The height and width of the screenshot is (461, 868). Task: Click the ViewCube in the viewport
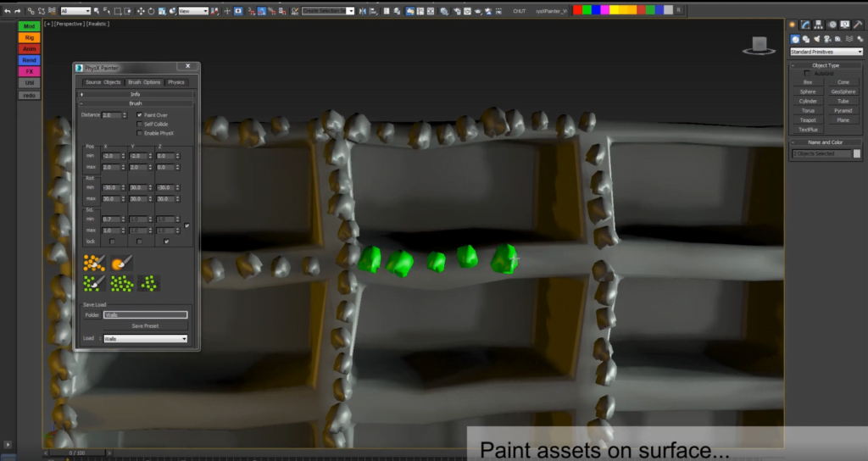coord(759,46)
